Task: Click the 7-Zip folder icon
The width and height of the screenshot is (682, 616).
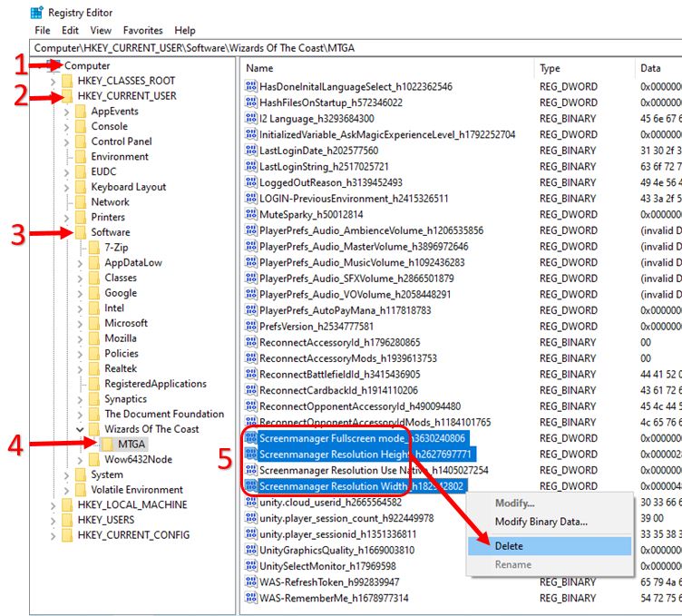Action: (x=94, y=248)
